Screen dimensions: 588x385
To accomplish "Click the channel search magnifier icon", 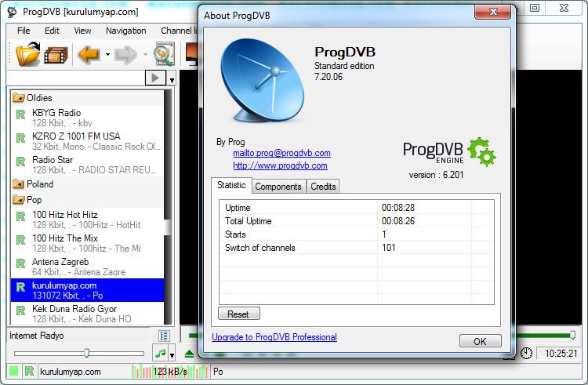I will [164, 54].
